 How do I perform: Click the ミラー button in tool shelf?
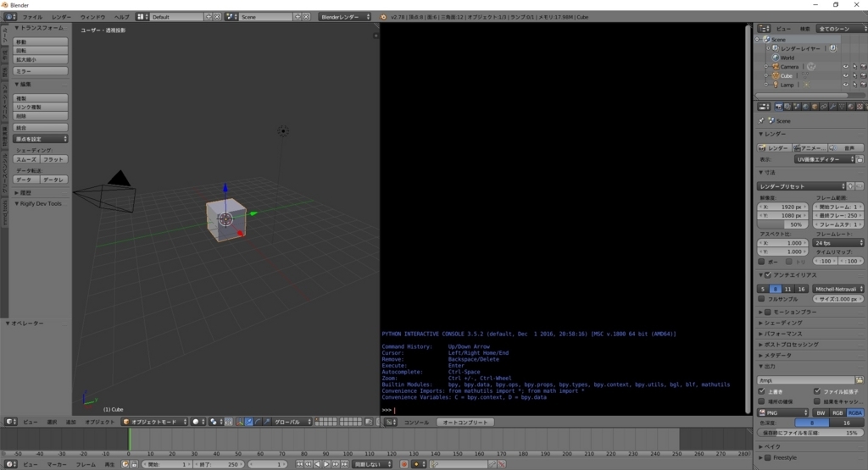point(41,71)
